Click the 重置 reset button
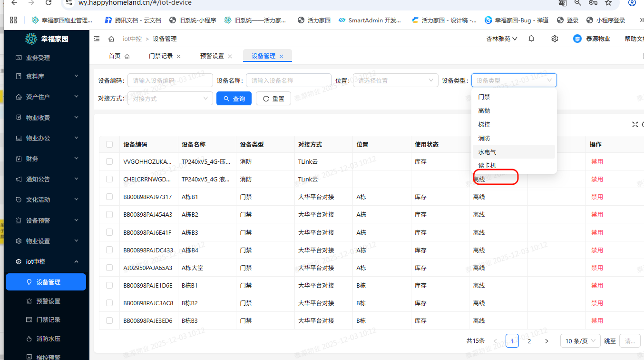 (x=273, y=99)
